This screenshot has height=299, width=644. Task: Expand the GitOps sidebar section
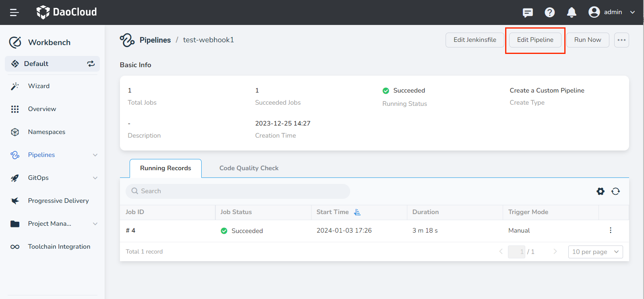point(95,178)
